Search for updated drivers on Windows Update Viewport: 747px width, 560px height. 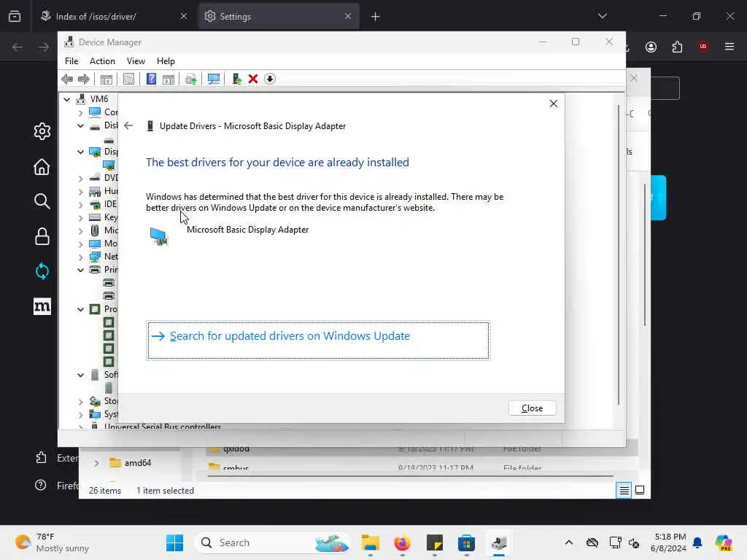[x=318, y=341]
